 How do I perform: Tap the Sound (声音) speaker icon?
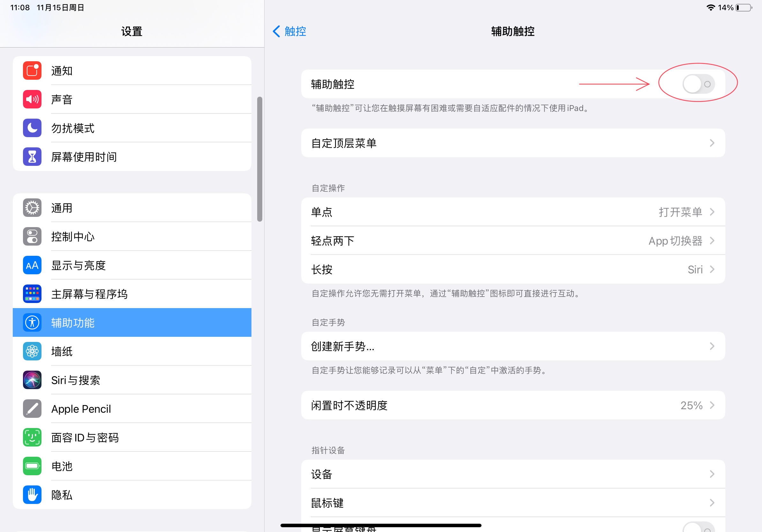32,99
